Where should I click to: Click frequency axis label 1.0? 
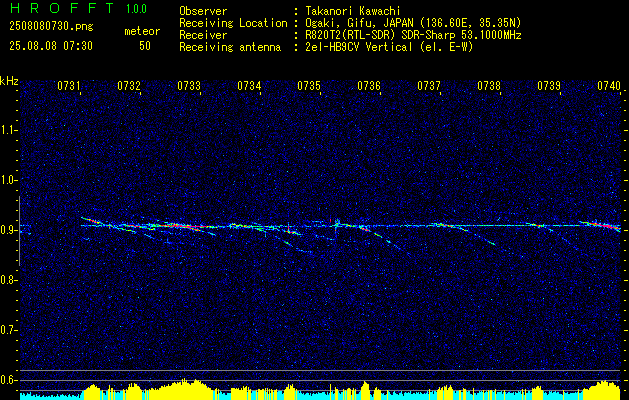[8, 180]
